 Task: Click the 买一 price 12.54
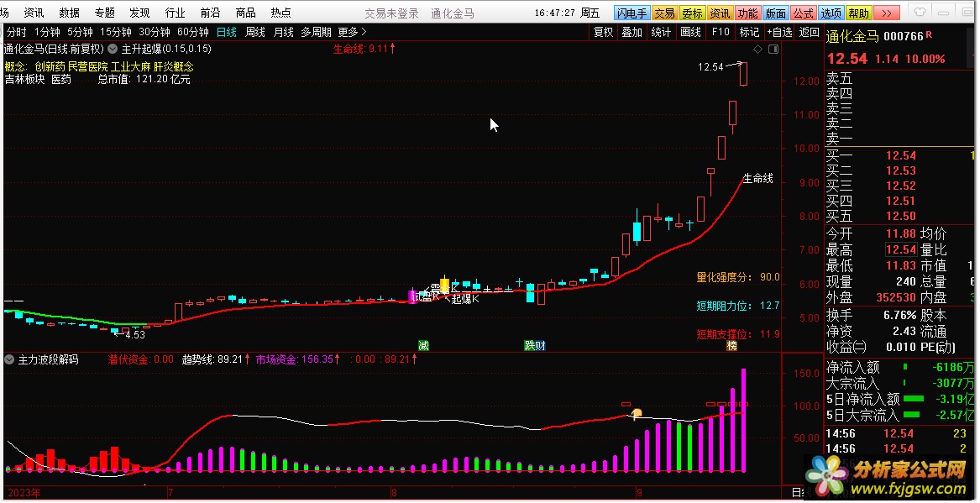[x=900, y=155]
